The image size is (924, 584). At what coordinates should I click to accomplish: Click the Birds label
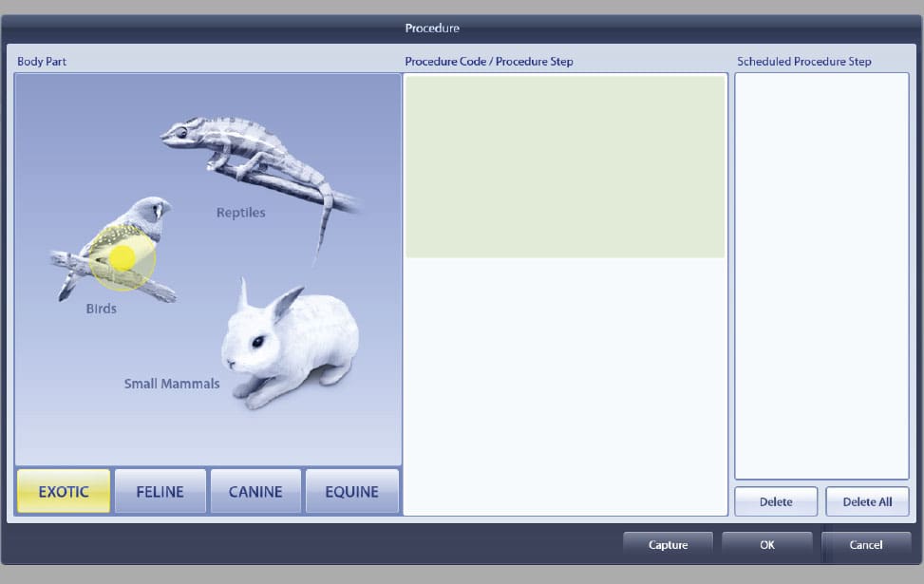coord(102,309)
